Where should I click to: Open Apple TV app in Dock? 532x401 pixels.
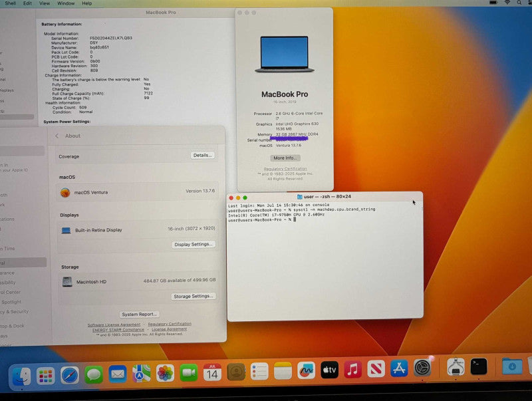(329, 370)
